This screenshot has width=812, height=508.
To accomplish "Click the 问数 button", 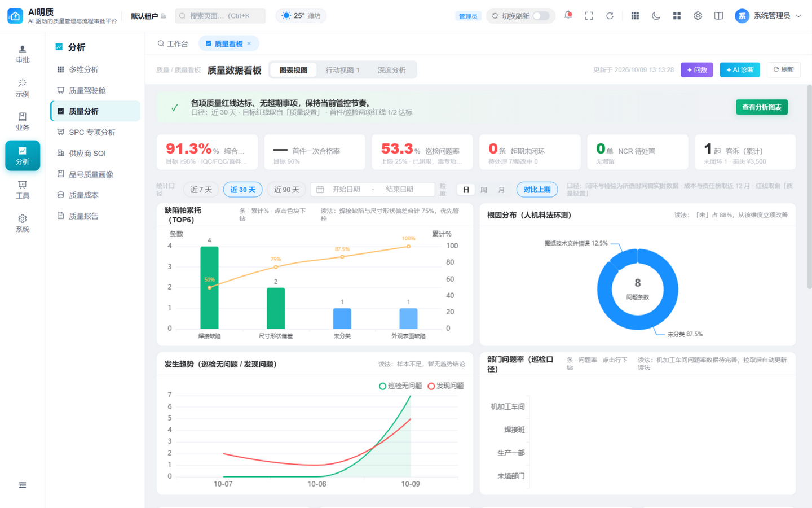I will pyautogui.click(x=697, y=69).
